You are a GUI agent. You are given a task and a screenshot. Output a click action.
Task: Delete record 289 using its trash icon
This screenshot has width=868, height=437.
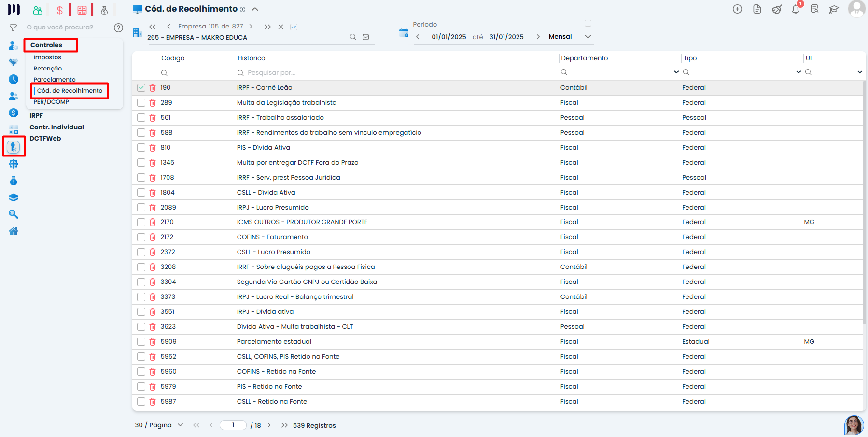tap(153, 103)
